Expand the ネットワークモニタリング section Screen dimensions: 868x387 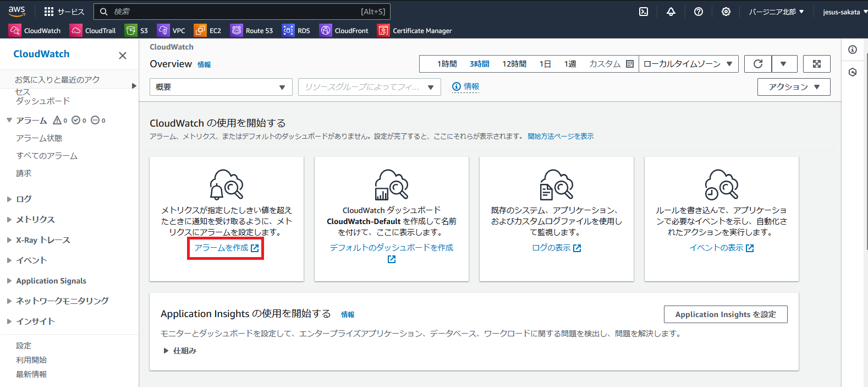point(9,301)
